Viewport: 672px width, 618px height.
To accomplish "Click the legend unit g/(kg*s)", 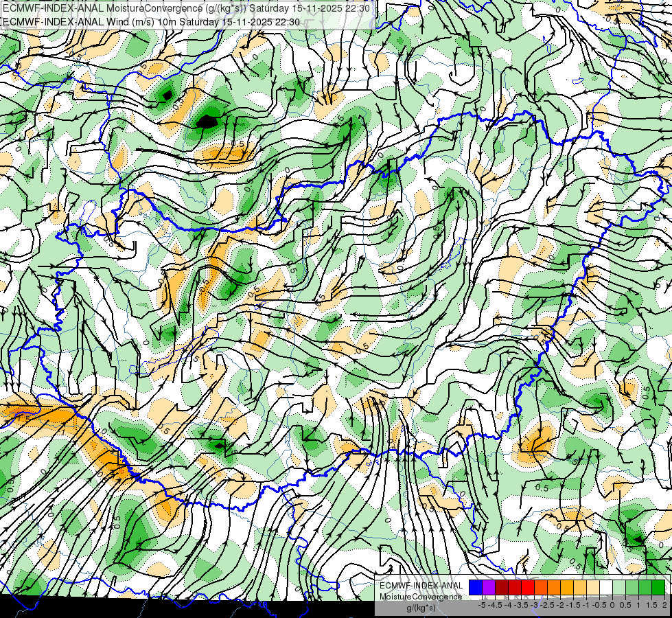I will point(421,608).
